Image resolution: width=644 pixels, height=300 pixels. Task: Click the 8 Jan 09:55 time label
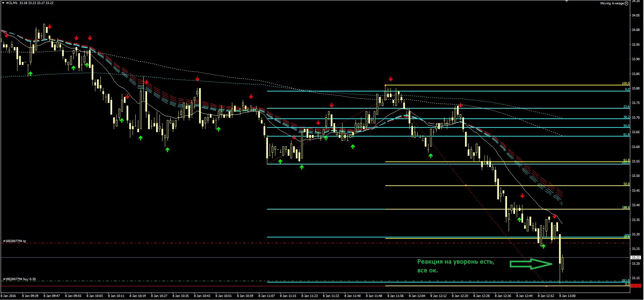73,296
